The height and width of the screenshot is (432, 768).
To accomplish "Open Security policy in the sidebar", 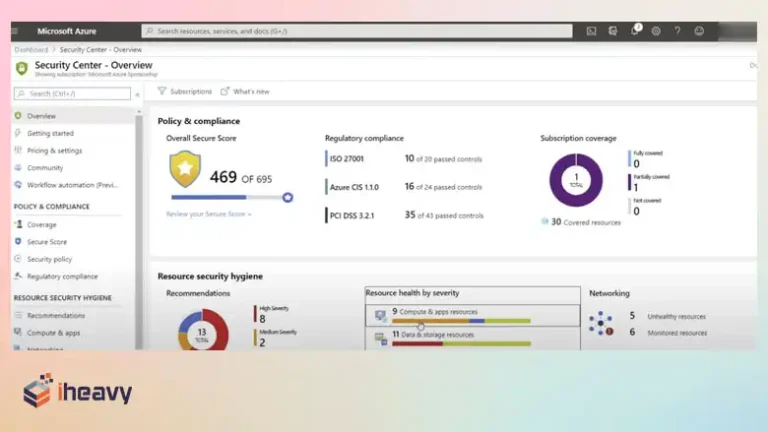I will point(49,259).
